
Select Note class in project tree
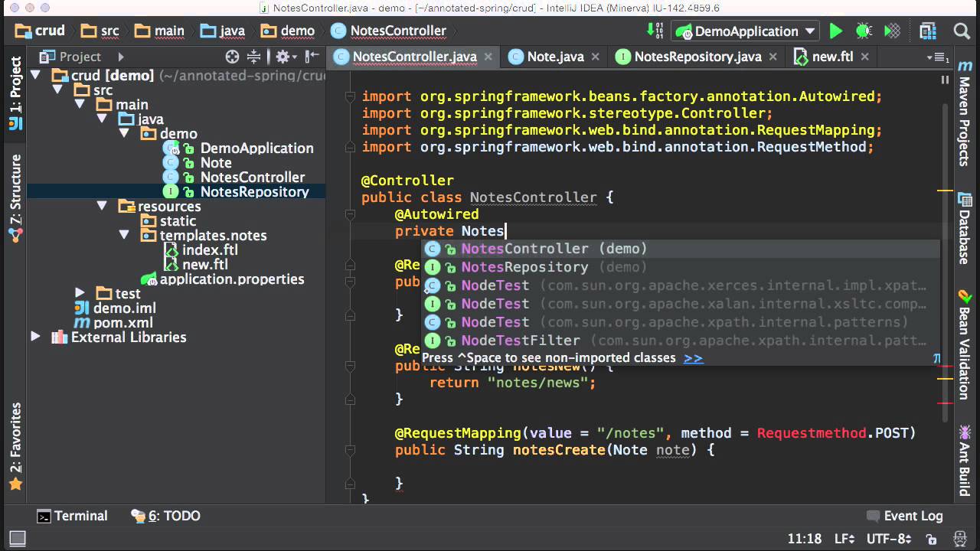(215, 163)
